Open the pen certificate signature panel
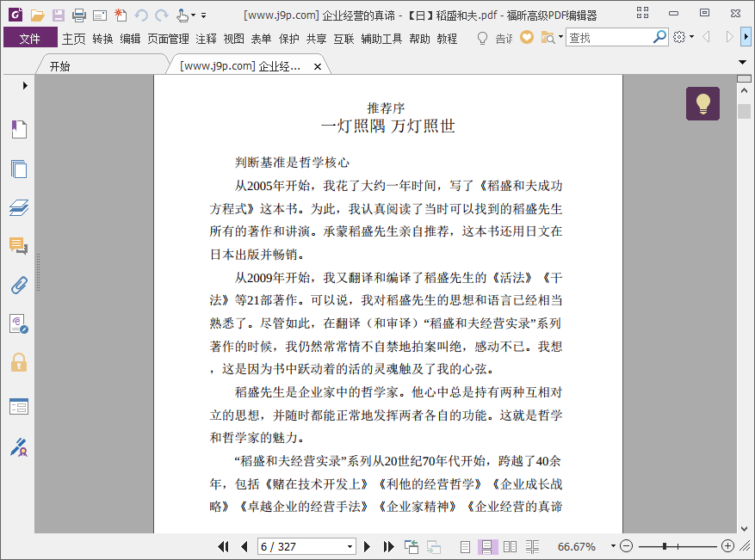 pyautogui.click(x=19, y=447)
